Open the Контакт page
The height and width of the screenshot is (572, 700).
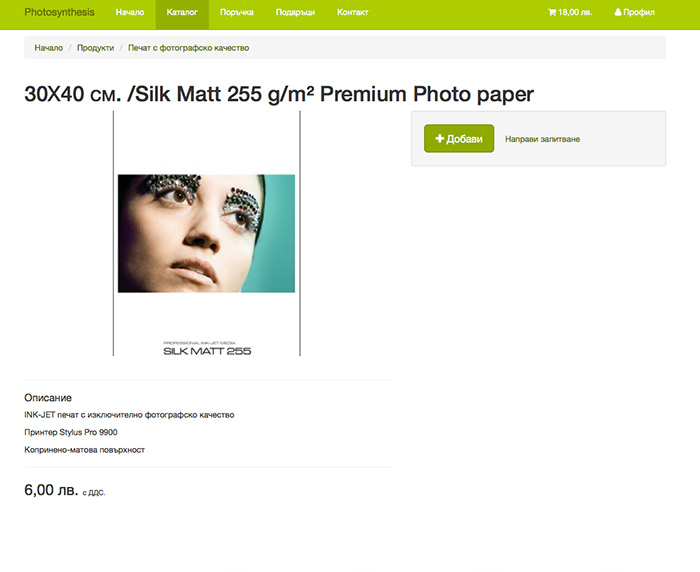pos(353,13)
